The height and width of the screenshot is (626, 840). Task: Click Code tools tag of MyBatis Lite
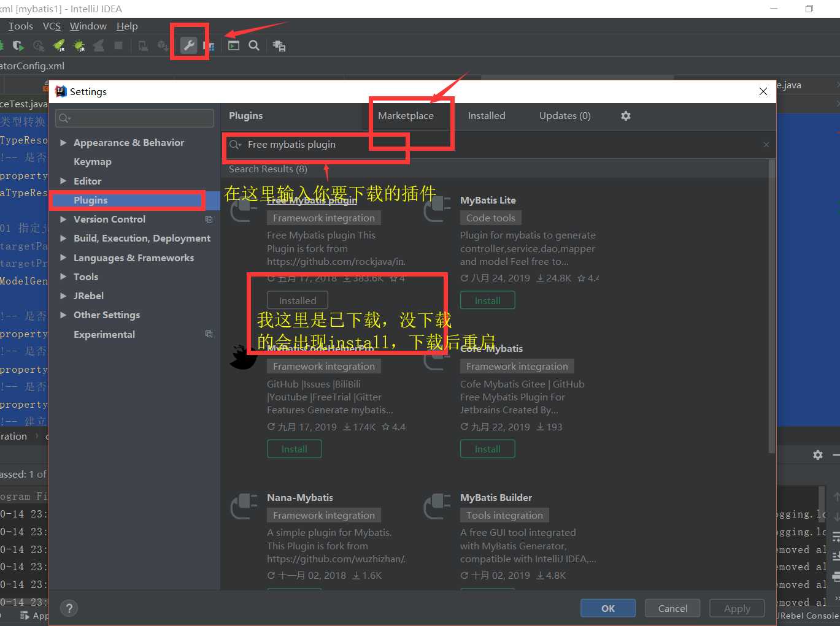tap(491, 218)
